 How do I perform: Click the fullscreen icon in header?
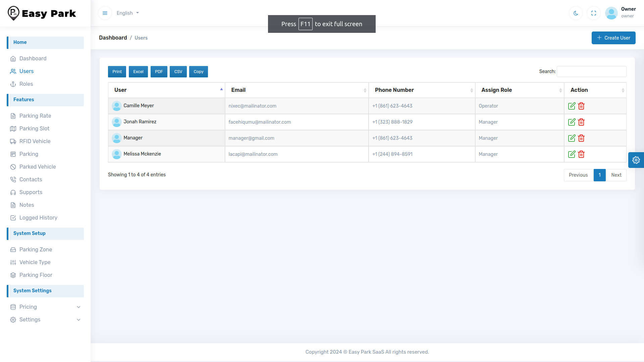(593, 13)
